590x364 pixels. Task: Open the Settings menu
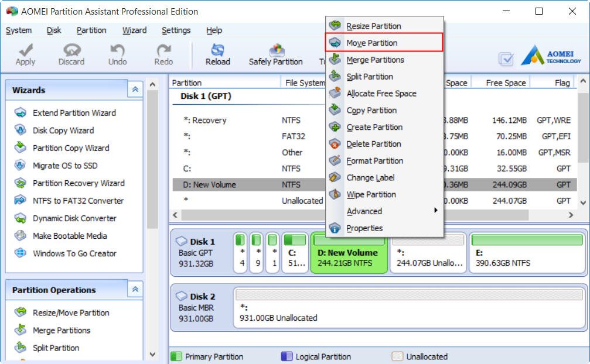tap(176, 30)
